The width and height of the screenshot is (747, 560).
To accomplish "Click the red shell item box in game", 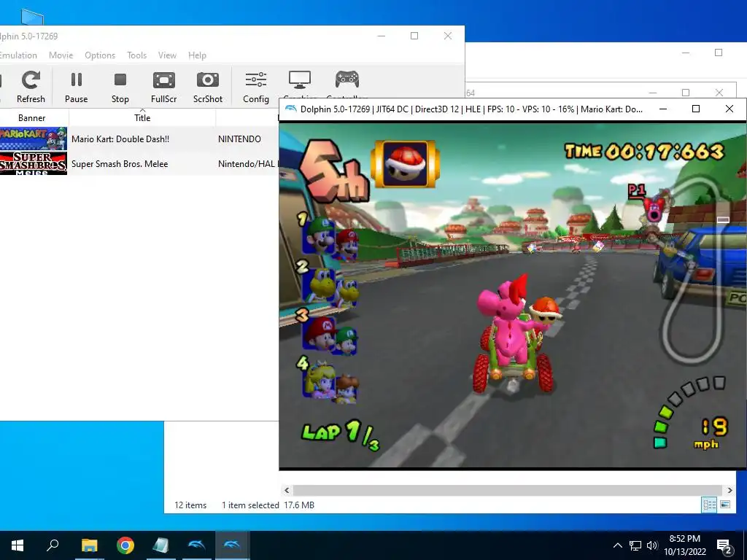I will (x=405, y=164).
